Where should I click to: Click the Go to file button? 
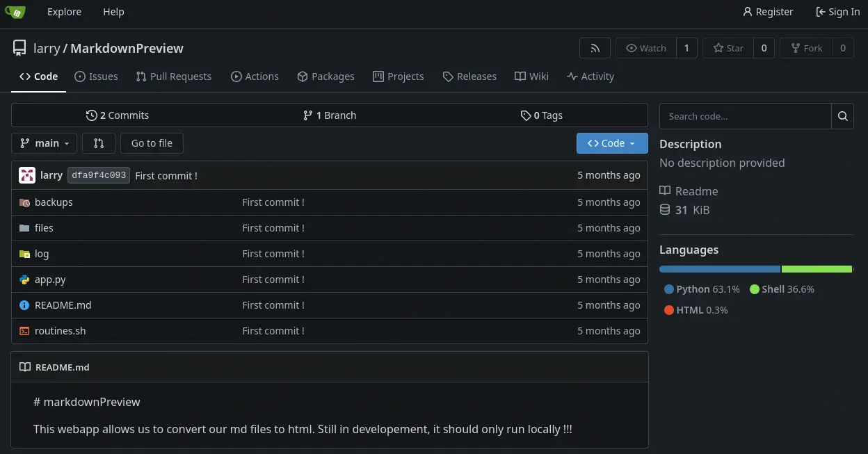point(152,143)
